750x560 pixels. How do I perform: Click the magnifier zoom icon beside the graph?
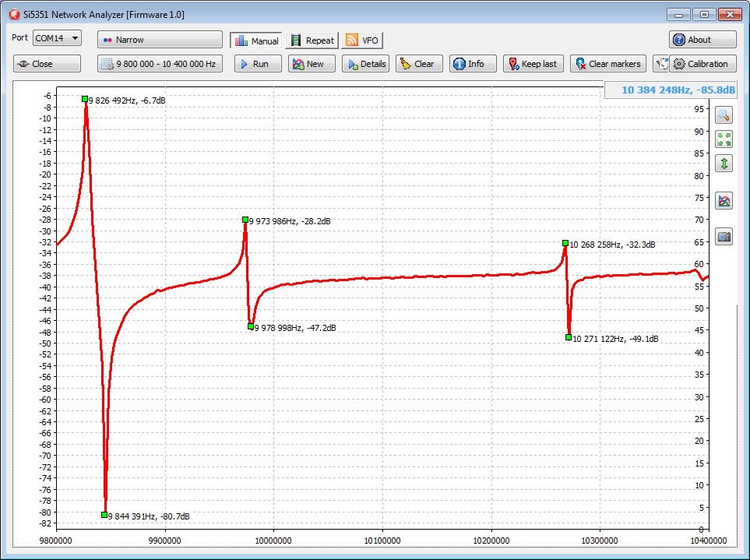click(724, 115)
